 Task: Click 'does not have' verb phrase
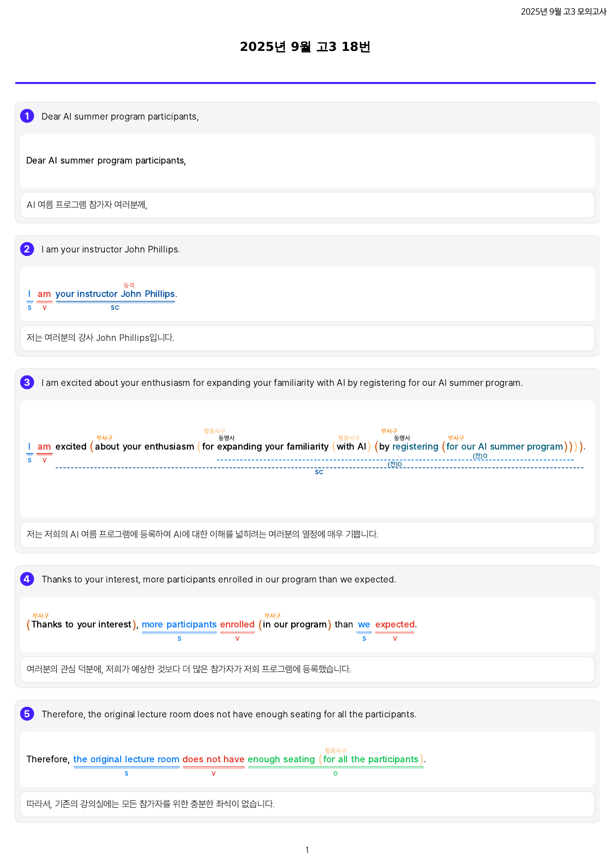point(214,759)
